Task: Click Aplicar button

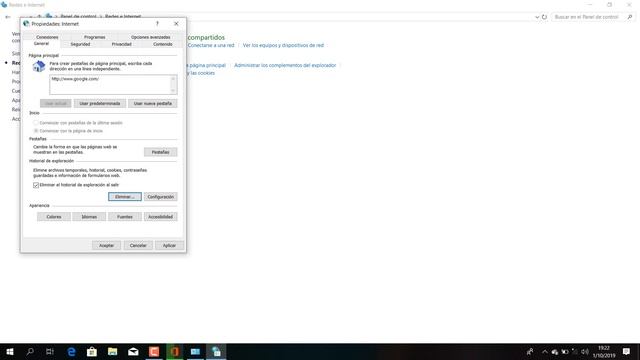Action: [169, 245]
